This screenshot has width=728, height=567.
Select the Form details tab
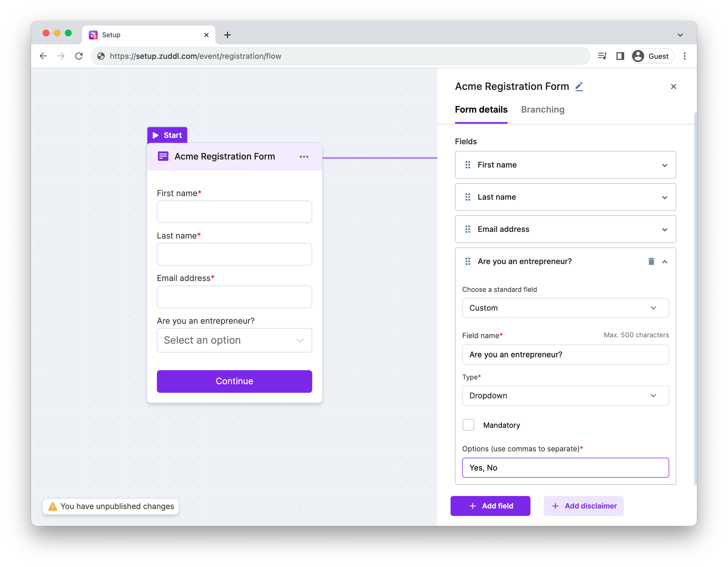pos(481,110)
